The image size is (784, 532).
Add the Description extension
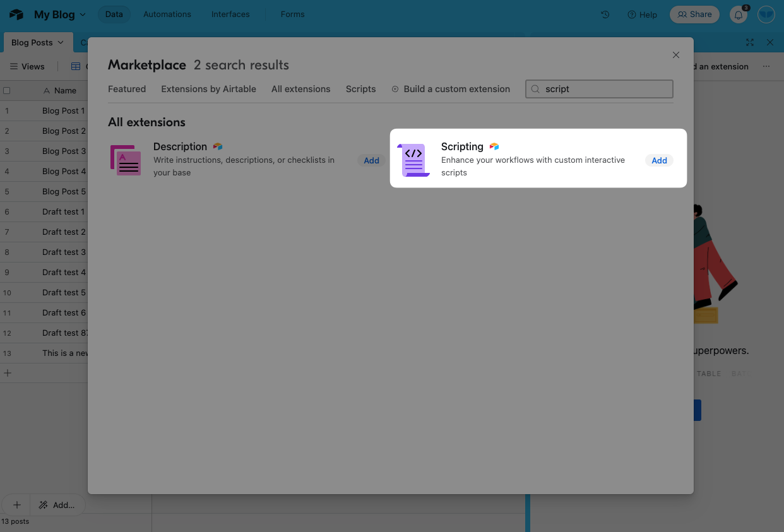pyautogui.click(x=372, y=160)
